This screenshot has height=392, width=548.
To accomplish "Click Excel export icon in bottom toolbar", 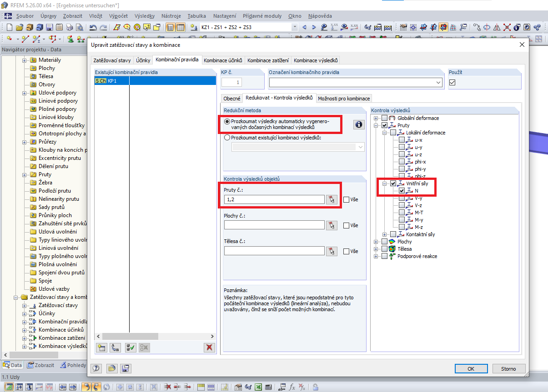I will pyautogui.click(x=258, y=387).
